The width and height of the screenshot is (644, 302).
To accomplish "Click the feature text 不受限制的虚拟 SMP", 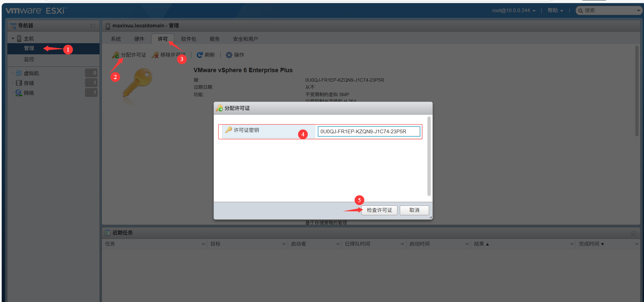I will [327, 95].
